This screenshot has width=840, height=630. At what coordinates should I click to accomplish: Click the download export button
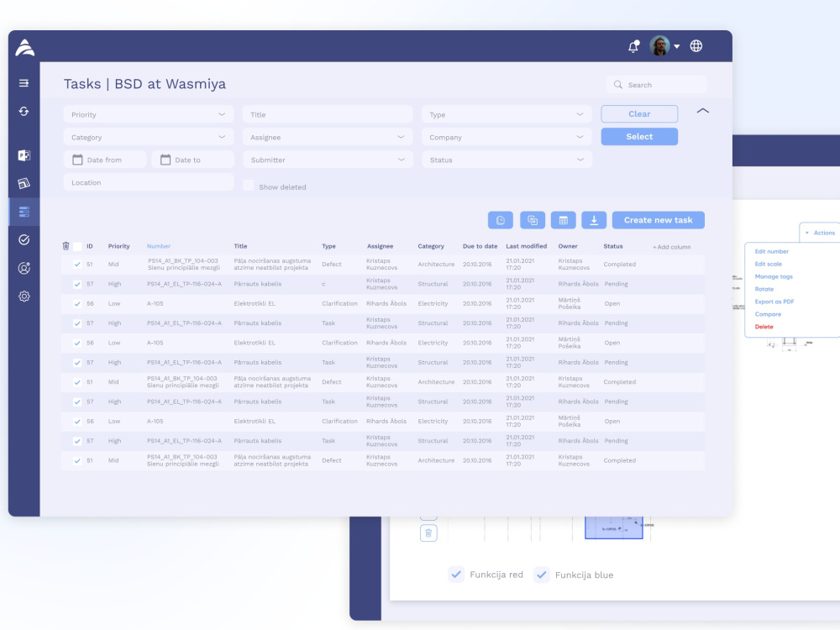click(594, 220)
